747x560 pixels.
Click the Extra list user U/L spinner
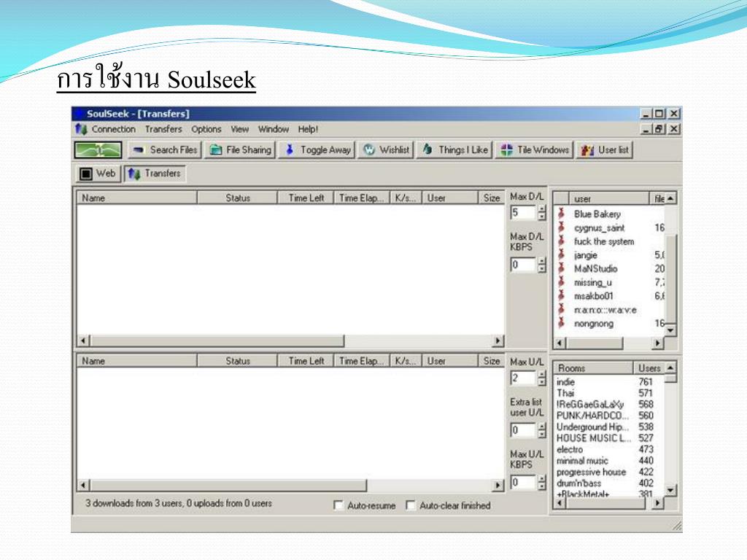click(542, 430)
